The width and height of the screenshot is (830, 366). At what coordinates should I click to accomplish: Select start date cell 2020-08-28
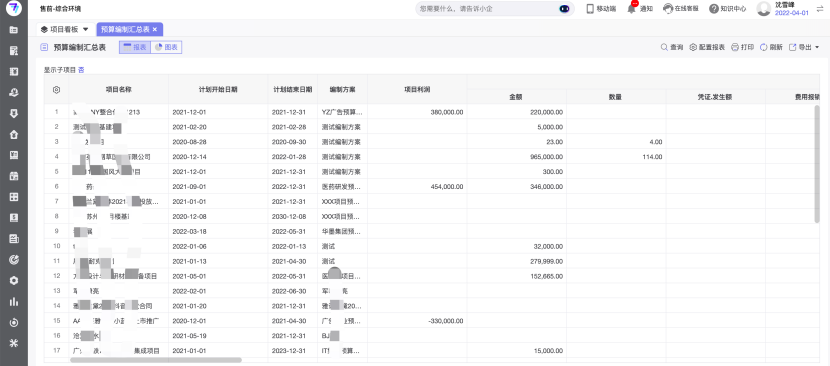tap(218, 142)
